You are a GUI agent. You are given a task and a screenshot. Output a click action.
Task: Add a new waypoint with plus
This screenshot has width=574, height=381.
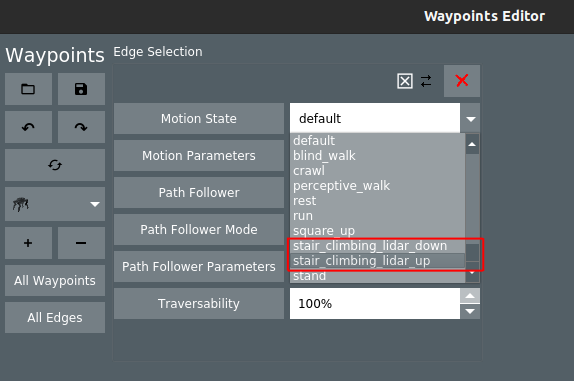coord(28,243)
